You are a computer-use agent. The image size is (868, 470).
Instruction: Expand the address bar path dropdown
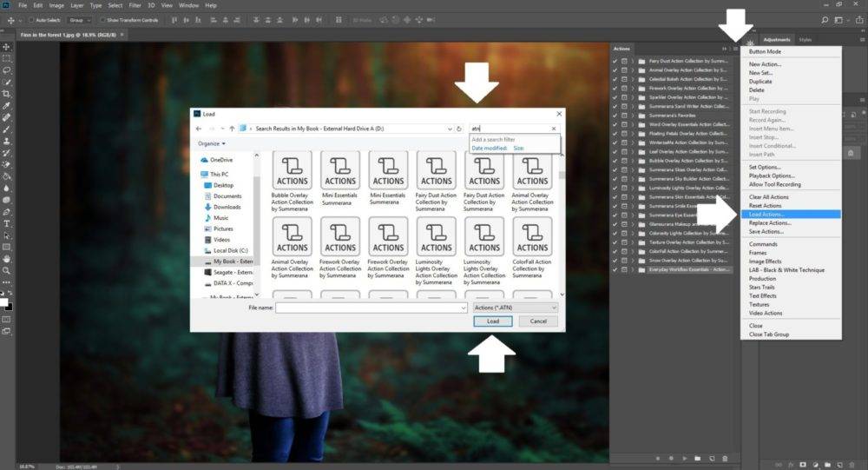450,129
